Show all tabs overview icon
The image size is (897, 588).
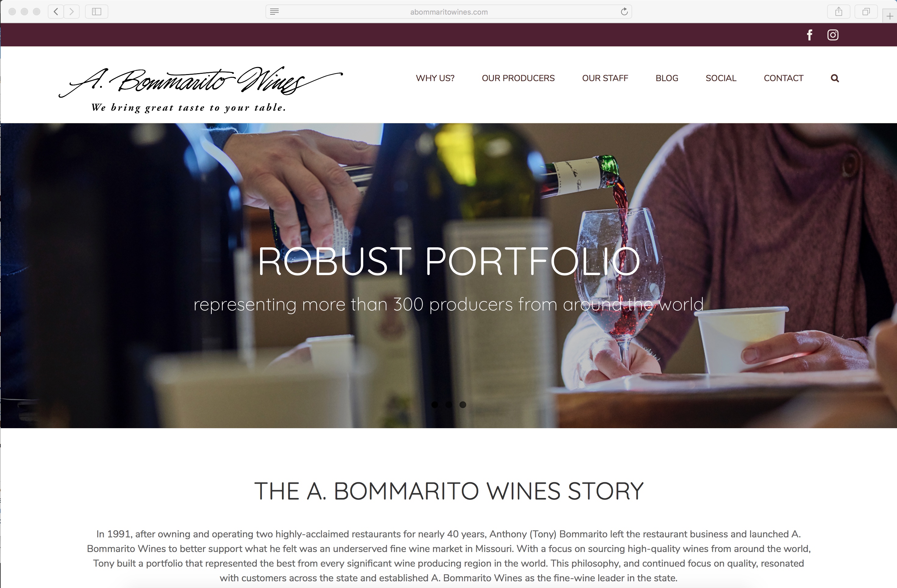tap(866, 12)
